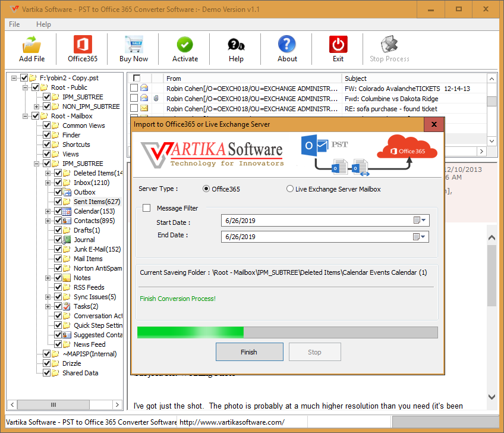The width and height of the screenshot is (504, 433).
Task: Open the Help toolbar icon
Action: pyautogui.click(x=236, y=45)
